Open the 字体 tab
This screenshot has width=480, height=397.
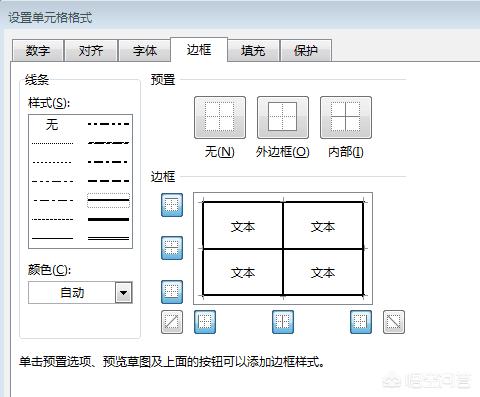click(145, 51)
